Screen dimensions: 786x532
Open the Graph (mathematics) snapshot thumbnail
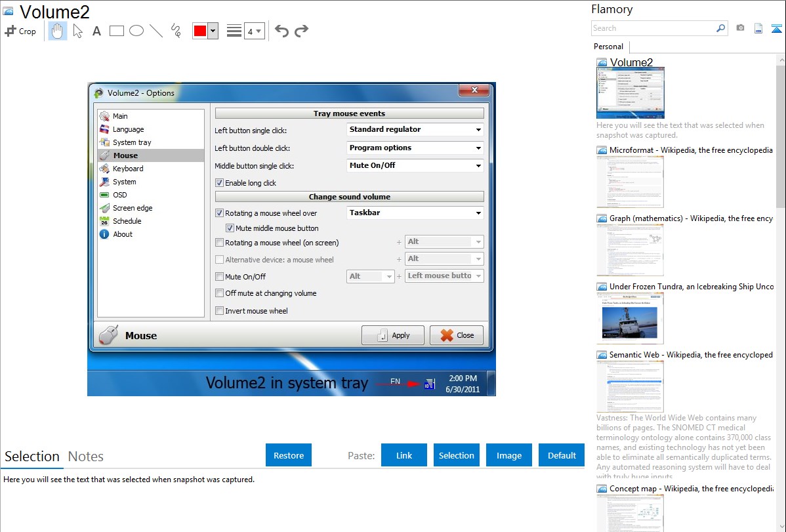click(630, 250)
